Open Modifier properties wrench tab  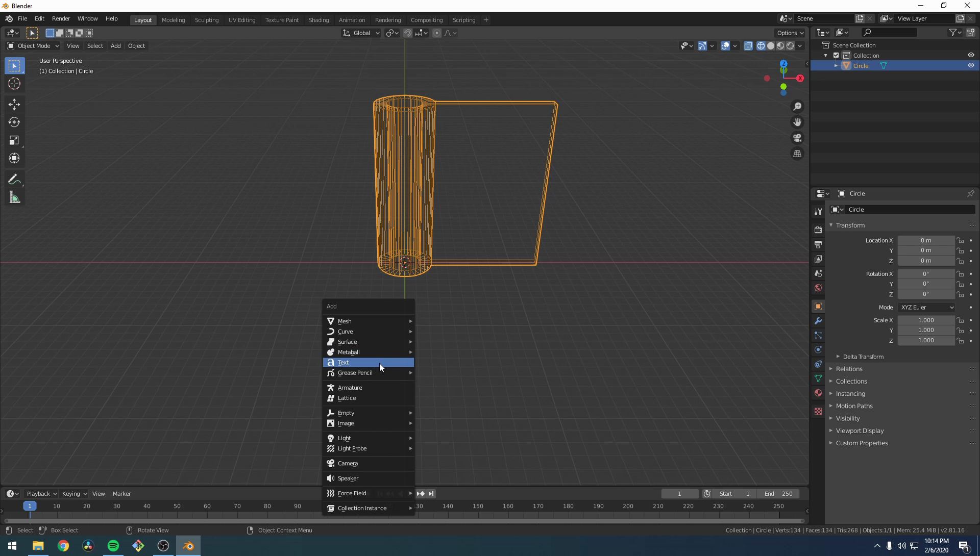pyautogui.click(x=818, y=321)
